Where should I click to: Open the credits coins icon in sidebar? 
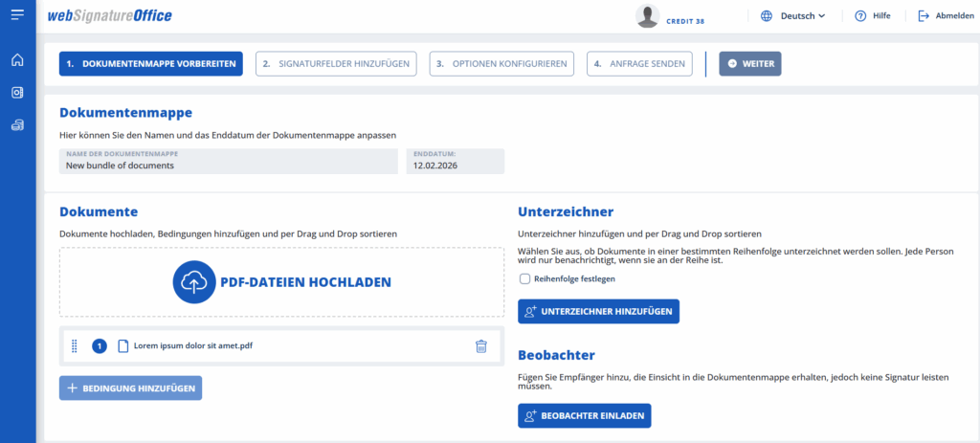[17, 125]
